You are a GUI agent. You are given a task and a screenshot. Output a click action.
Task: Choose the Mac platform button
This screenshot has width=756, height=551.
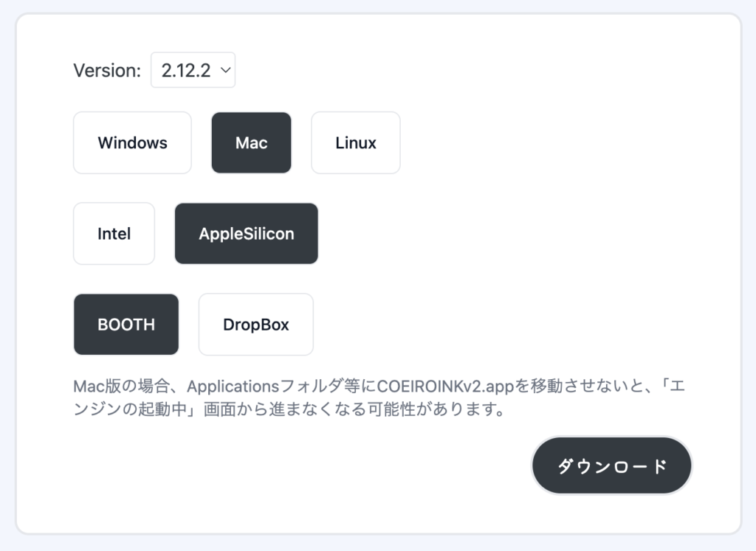point(251,142)
